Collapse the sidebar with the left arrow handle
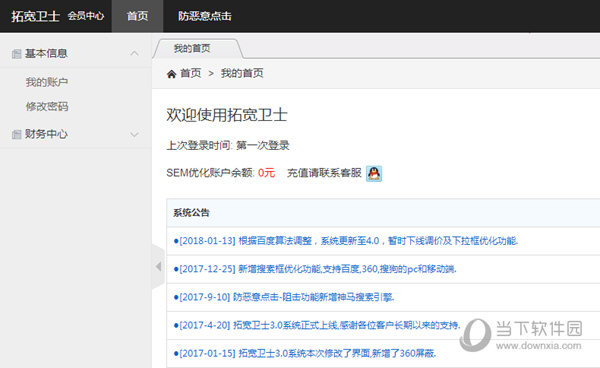This screenshot has height=368, width=600. (x=158, y=267)
